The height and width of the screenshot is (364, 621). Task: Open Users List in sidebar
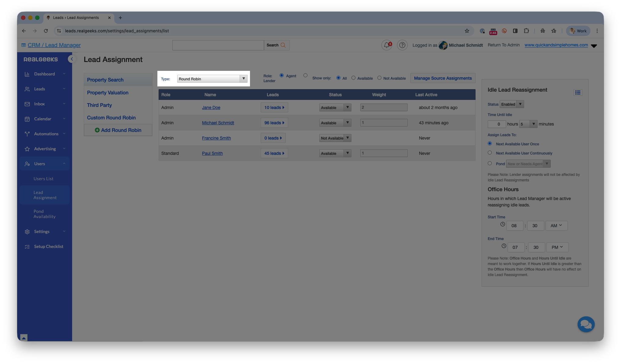pyautogui.click(x=43, y=179)
